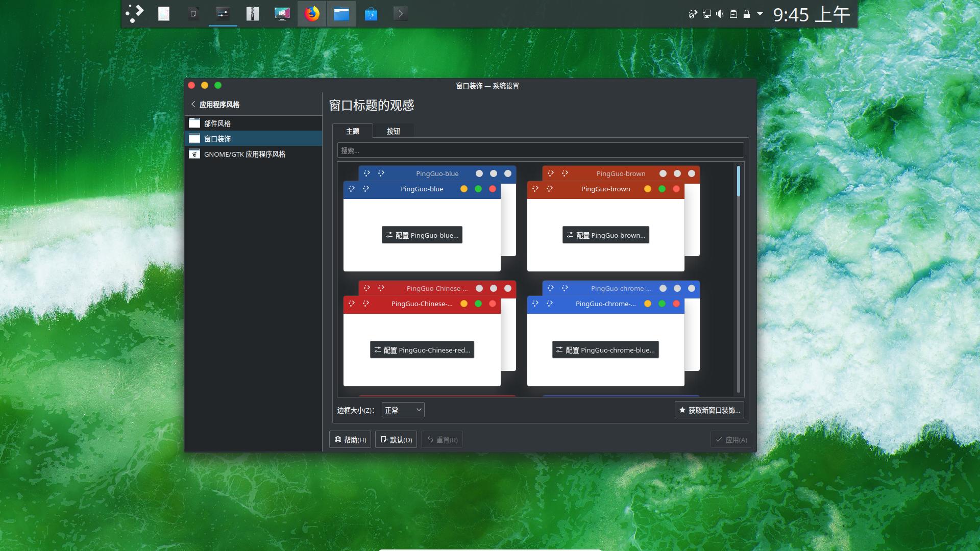Click the lock icon in system tray
980x551 pixels.
747,14
